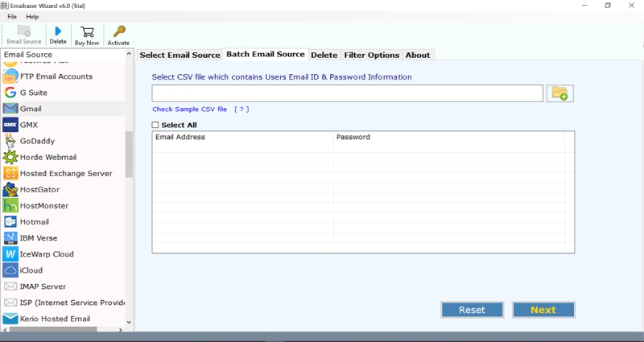Click the CSV file path input field
Image resolution: width=644 pixels, height=342 pixels.
pyautogui.click(x=348, y=93)
